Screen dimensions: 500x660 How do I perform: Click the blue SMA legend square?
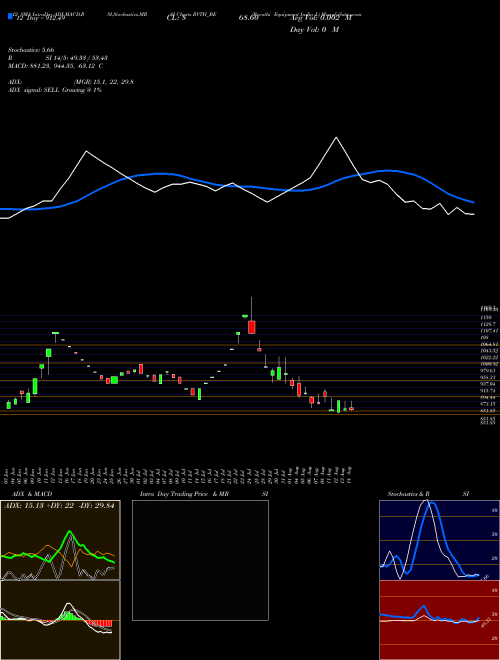11,16
